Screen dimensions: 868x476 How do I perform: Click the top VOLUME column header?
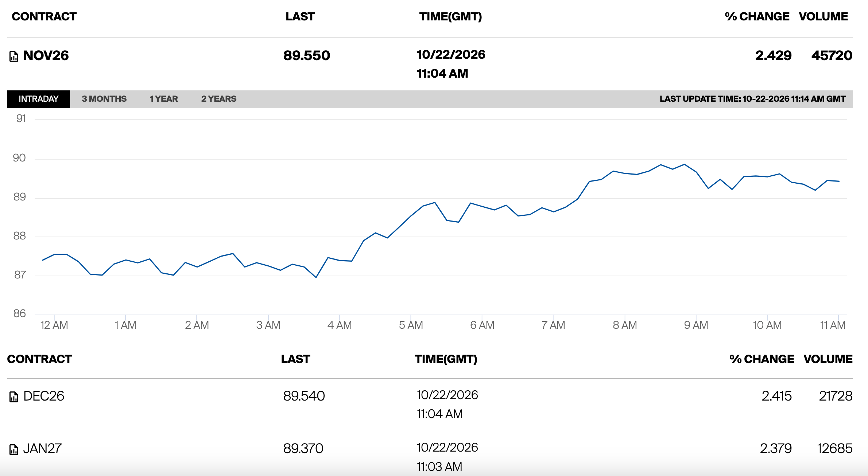(824, 16)
